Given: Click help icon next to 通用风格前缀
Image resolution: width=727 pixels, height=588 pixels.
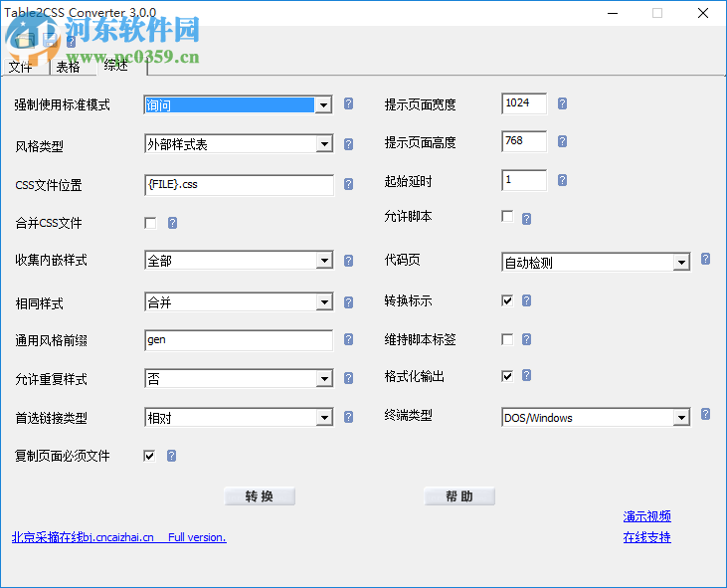Looking at the screenshot, I should click(349, 339).
